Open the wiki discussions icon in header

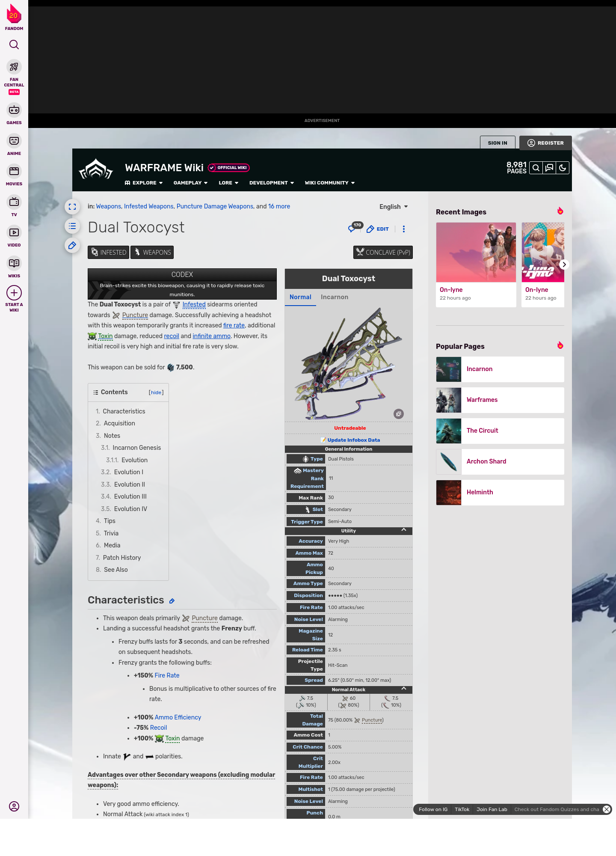549,168
